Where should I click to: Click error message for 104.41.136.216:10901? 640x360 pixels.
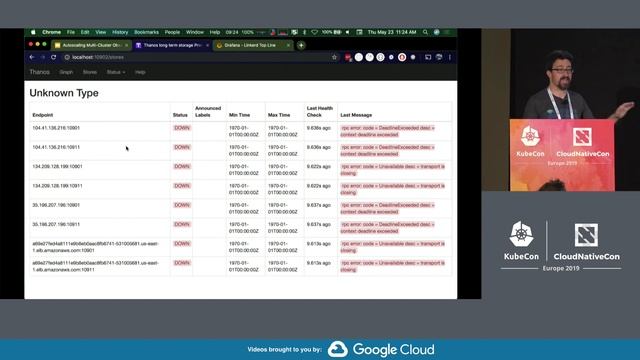click(387, 131)
